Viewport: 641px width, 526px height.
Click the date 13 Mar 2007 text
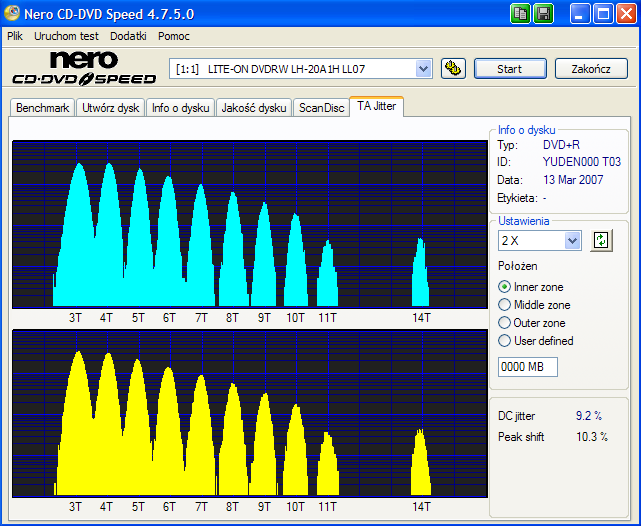coord(573,180)
